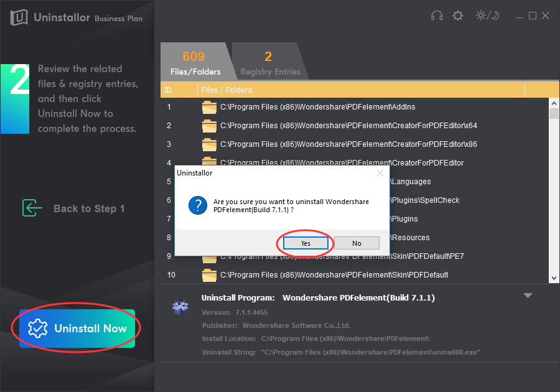Click the Uninstall Program name heading
The width and height of the screenshot is (560, 392).
tap(318, 298)
